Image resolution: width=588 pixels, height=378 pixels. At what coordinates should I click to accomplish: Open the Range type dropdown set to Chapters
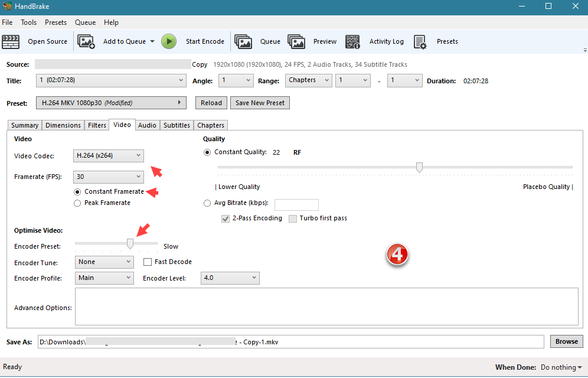[309, 80]
